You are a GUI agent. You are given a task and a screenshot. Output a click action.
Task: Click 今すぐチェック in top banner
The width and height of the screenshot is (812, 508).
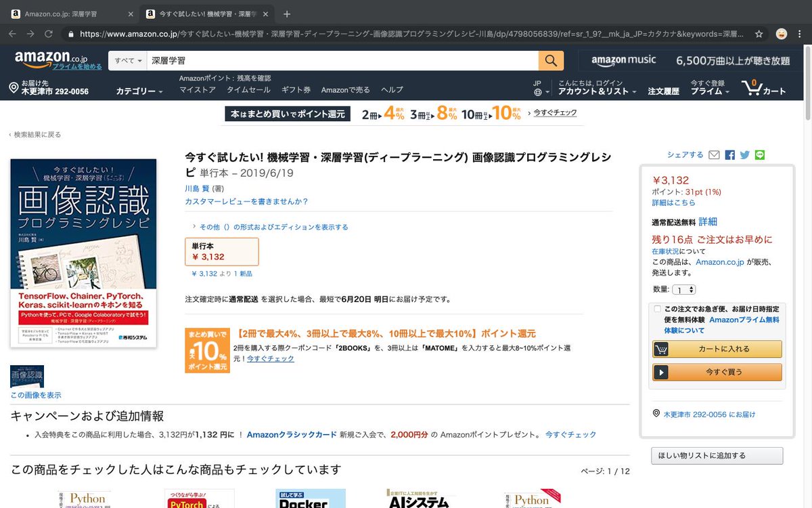pos(555,113)
